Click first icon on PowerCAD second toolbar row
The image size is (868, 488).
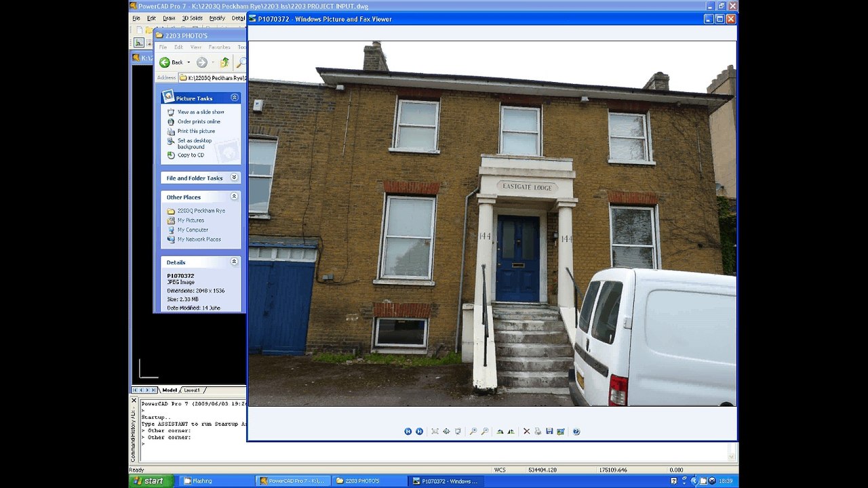pyautogui.click(x=139, y=42)
